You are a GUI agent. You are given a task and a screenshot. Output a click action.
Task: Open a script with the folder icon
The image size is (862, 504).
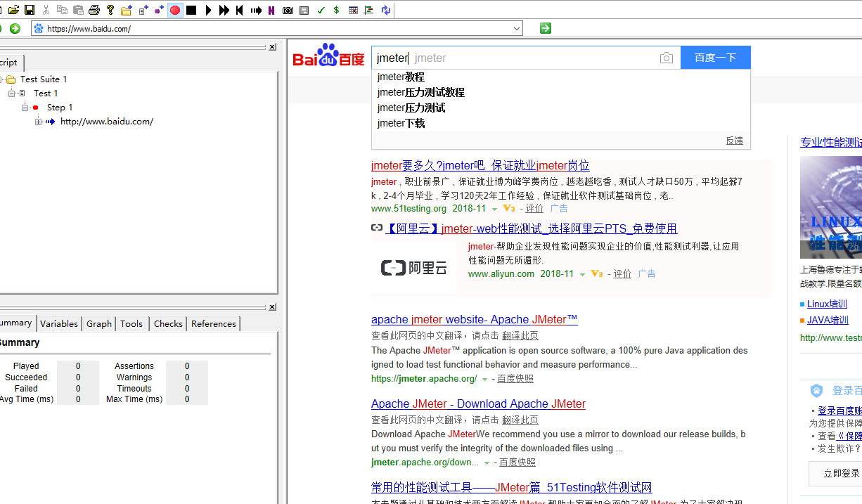(x=13, y=10)
